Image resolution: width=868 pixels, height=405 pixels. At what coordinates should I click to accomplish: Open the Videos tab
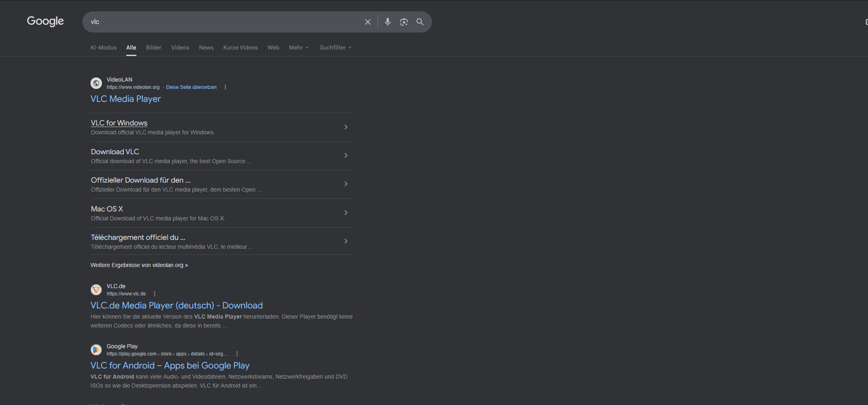coord(180,47)
